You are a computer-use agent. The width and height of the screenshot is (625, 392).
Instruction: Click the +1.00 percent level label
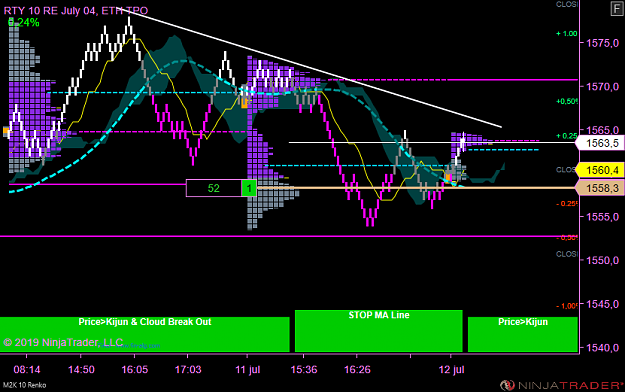click(x=567, y=33)
